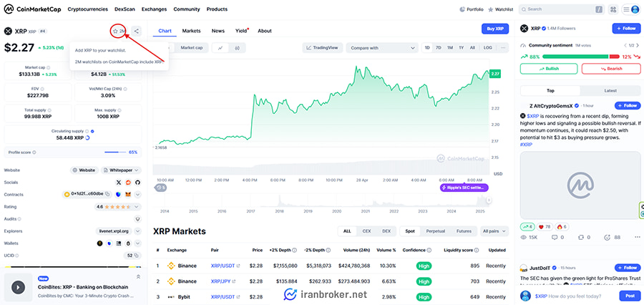Open the three-dots menu on the post
This screenshot has width=644, height=305.
tap(637, 237)
